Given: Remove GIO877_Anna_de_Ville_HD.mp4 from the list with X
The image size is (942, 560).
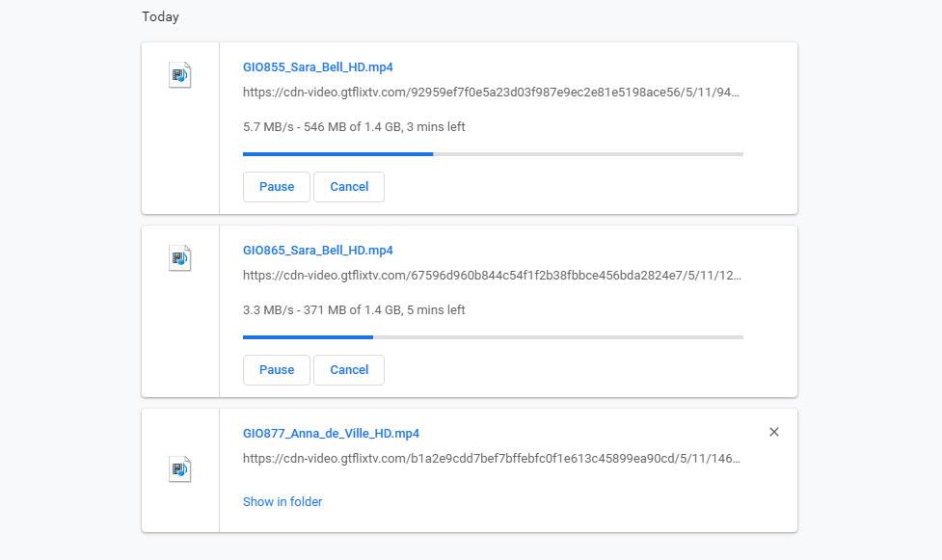Looking at the screenshot, I should pyautogui.click(x=773, y=432).
